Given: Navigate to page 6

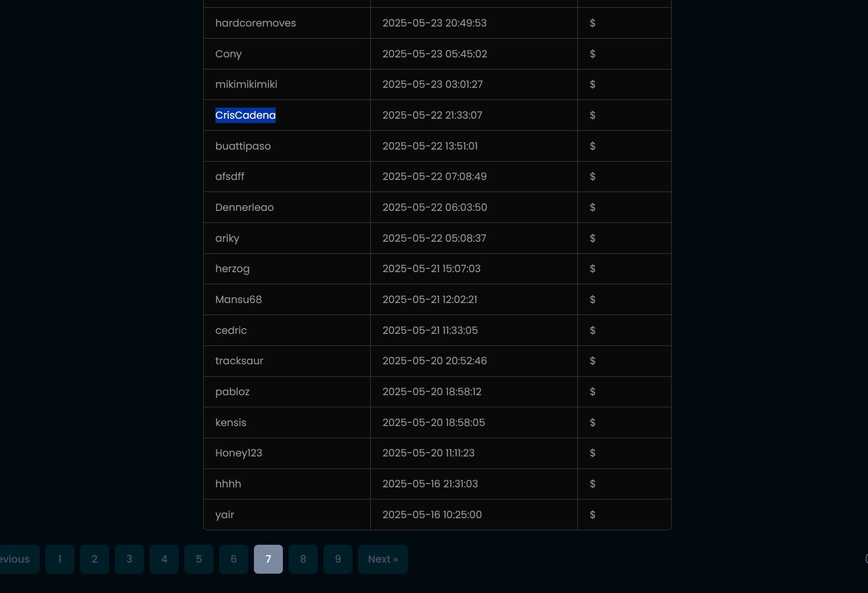Looking at the screenshot, I should [234, 559].
